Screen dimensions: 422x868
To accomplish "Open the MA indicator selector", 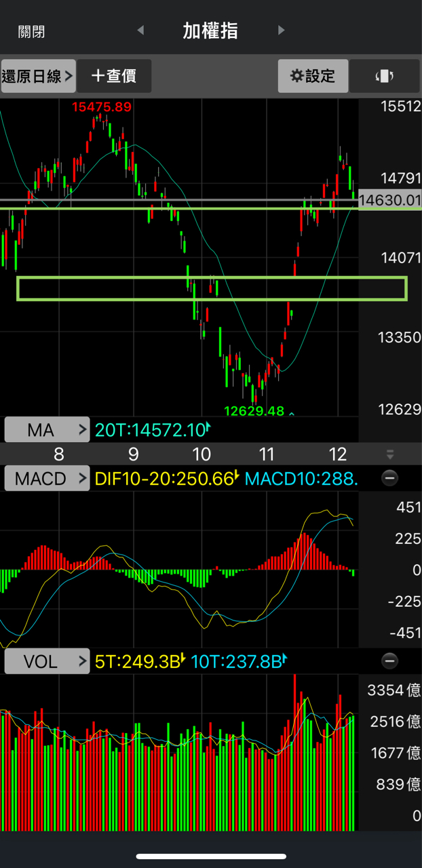I will [x=47, y=430].
